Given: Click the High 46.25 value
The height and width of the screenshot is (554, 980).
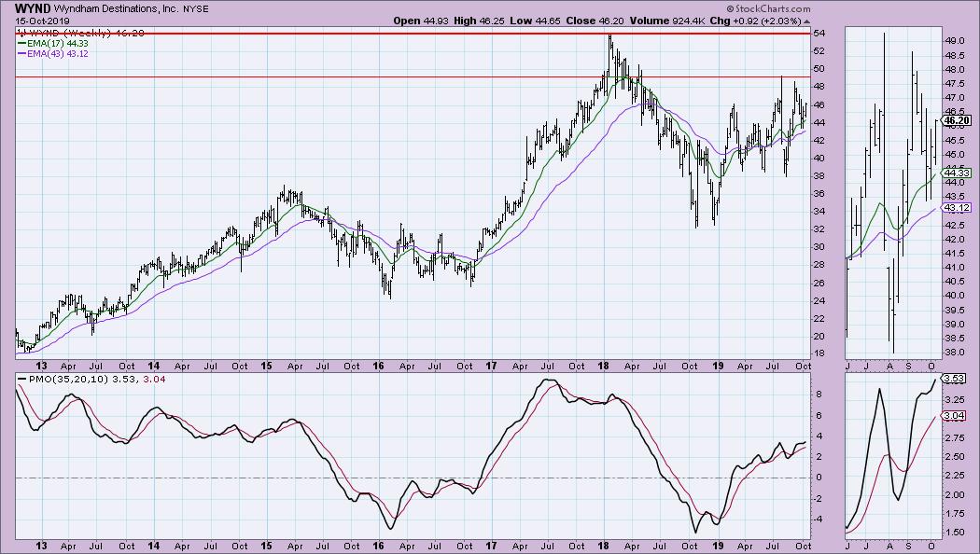Looking at the screenshot, I should (480, 21).
